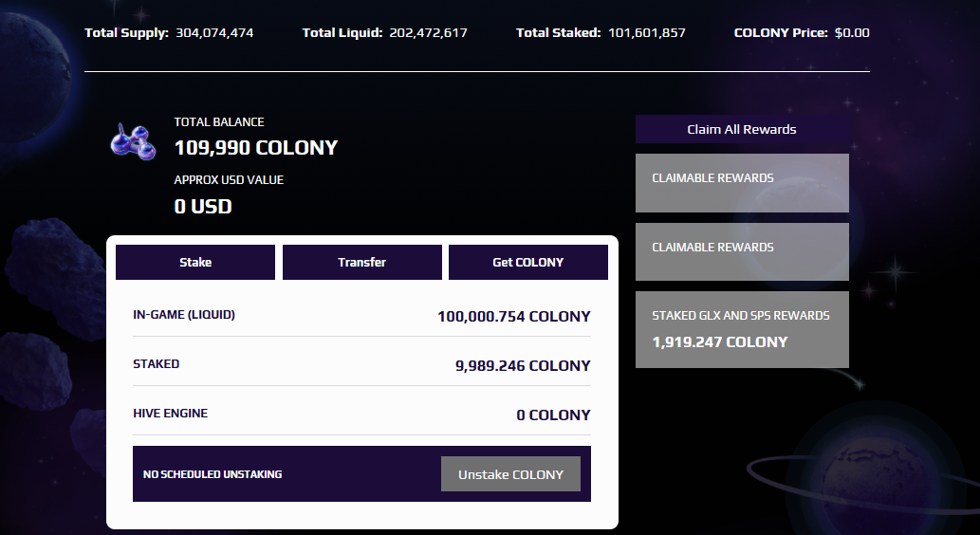Claim All Rewards button
The height and width of the screenshot is (535, 980).
pyautogui.click(x=742, y=129)
